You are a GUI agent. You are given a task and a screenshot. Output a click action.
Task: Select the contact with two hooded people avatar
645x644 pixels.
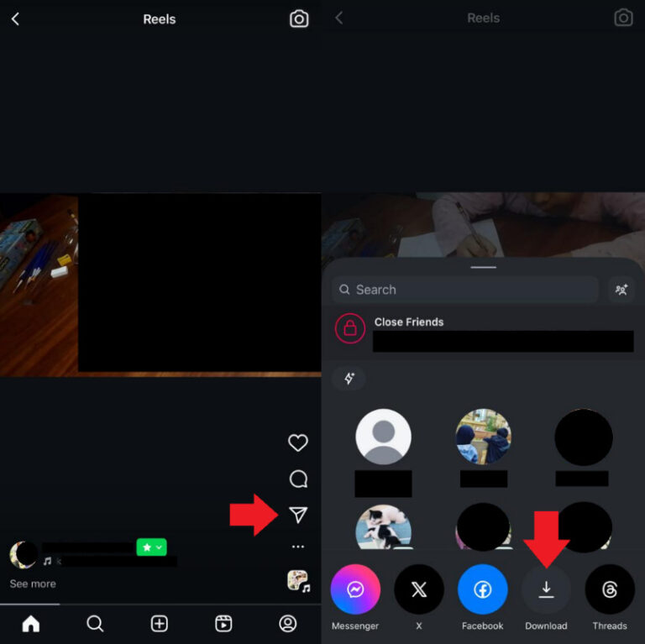click(x=484, y=437)
